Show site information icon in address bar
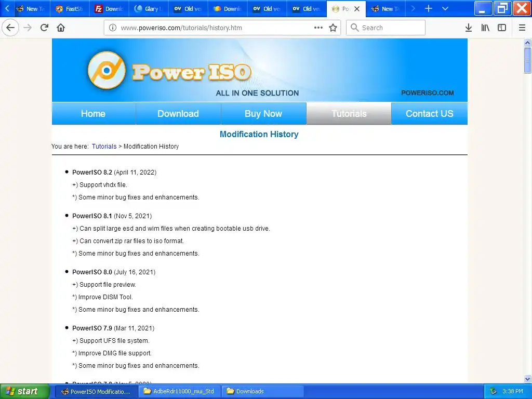532x399 pixels. pyautogui.click(x=113, y=28)
